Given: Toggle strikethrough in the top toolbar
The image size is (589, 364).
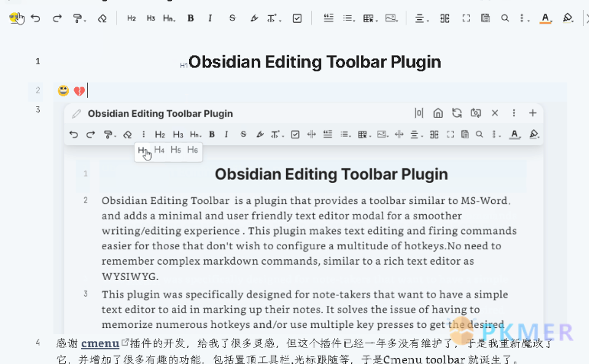Looking at the screenshot, I should point(232,18).
